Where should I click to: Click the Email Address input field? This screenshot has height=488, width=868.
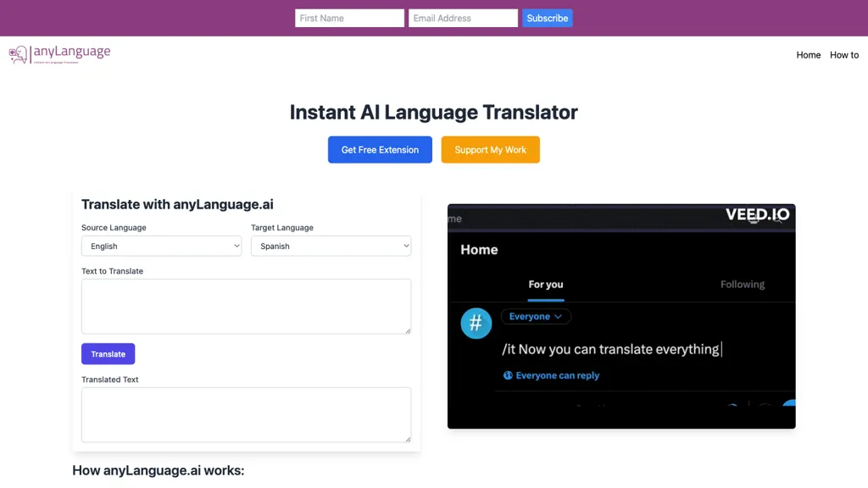[463, 19]
